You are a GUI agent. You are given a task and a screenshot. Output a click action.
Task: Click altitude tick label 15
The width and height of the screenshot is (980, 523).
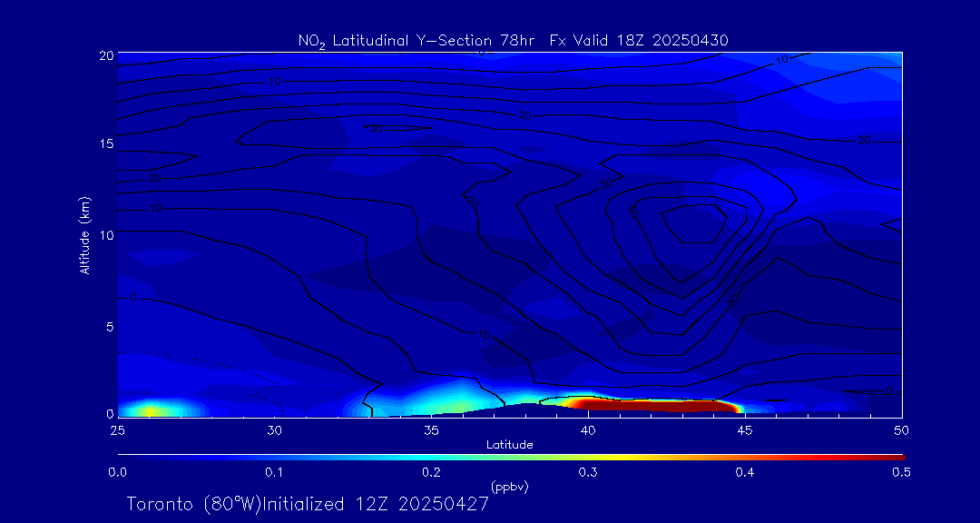105,143
